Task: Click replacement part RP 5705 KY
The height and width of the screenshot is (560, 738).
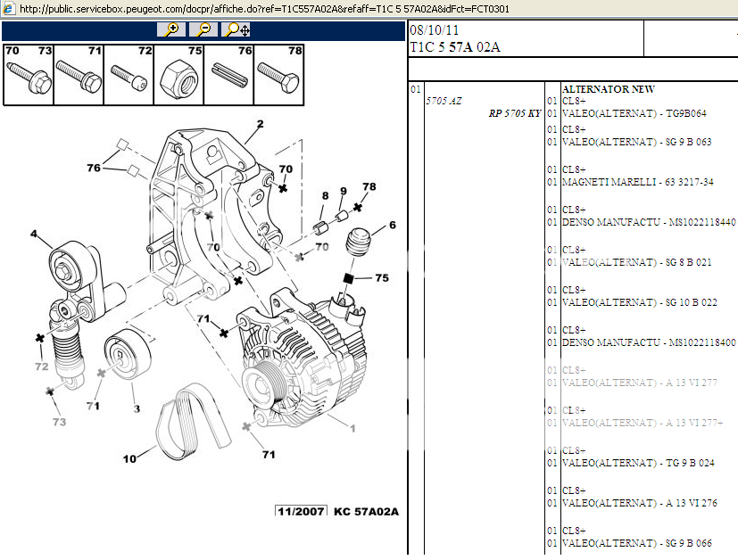Action: 515,113
